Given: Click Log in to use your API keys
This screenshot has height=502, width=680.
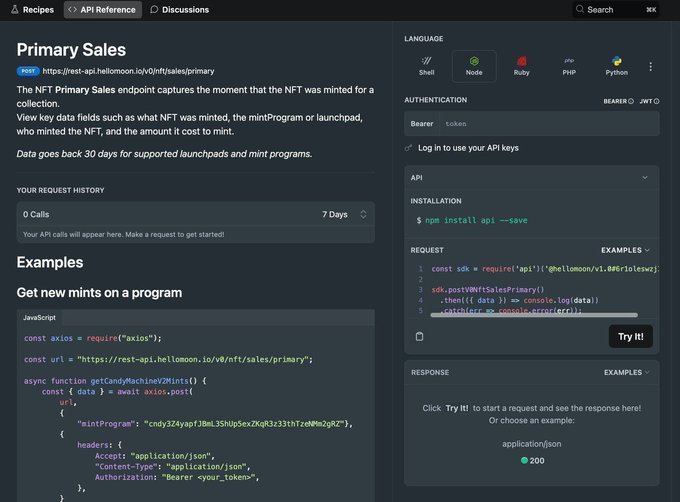Looking at the screenshot, I should click(x=468, y=148).
